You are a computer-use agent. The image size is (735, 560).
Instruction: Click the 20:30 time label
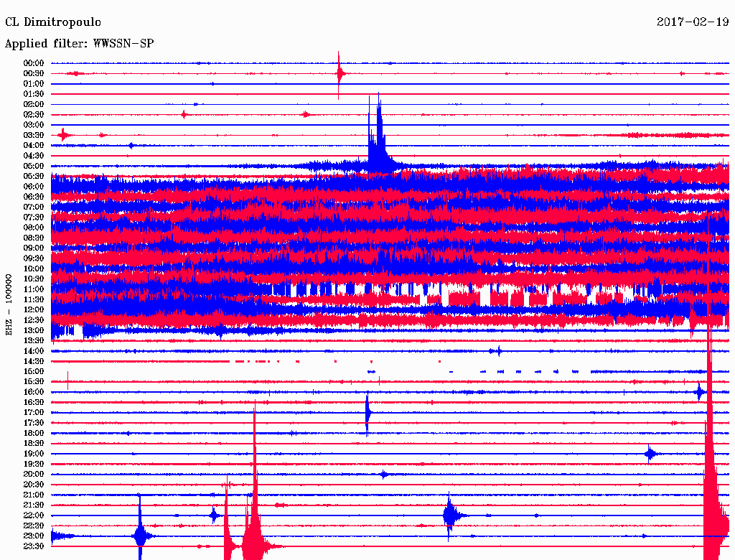tap(34, 485)
